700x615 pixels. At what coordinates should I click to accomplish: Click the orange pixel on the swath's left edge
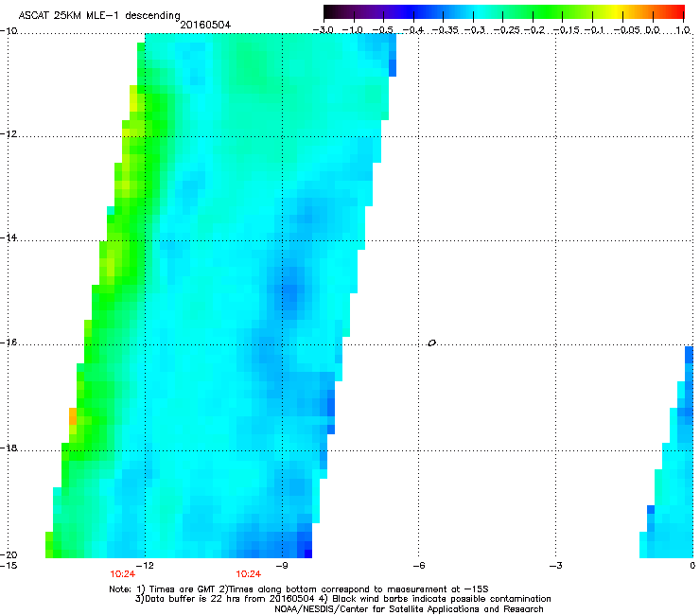[73, 415]
